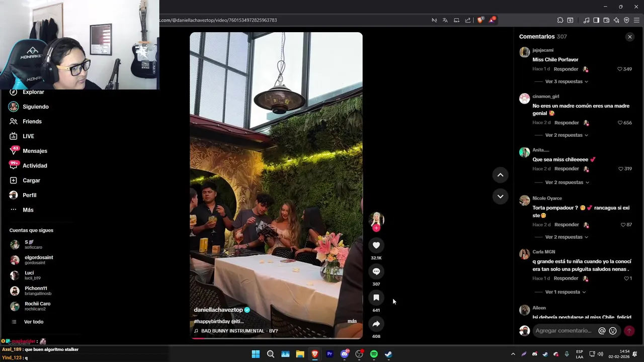Share page via address bar share icon
Screen dimensions: 644x362
[468, 20]
